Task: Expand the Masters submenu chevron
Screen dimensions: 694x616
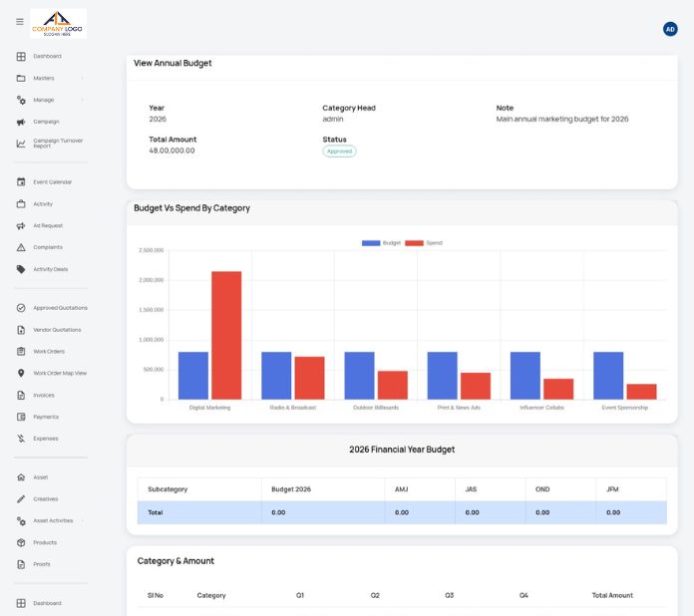Action: click(x=83, y=79)
